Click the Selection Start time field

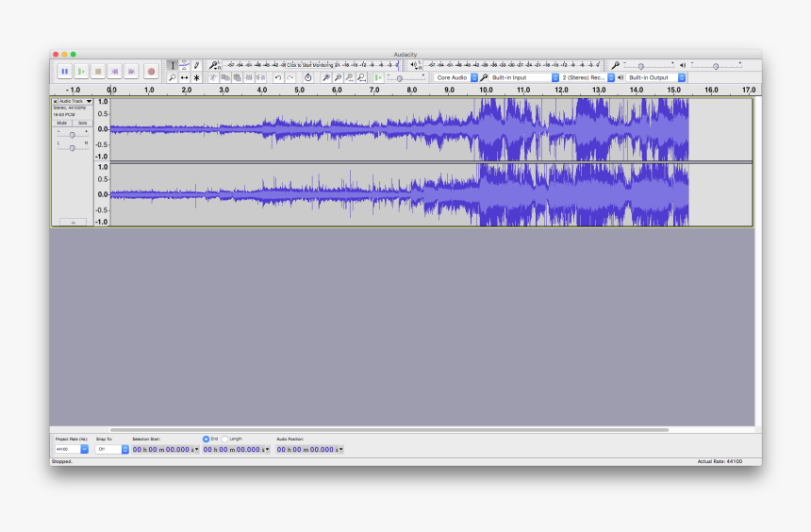click(166, 449)
